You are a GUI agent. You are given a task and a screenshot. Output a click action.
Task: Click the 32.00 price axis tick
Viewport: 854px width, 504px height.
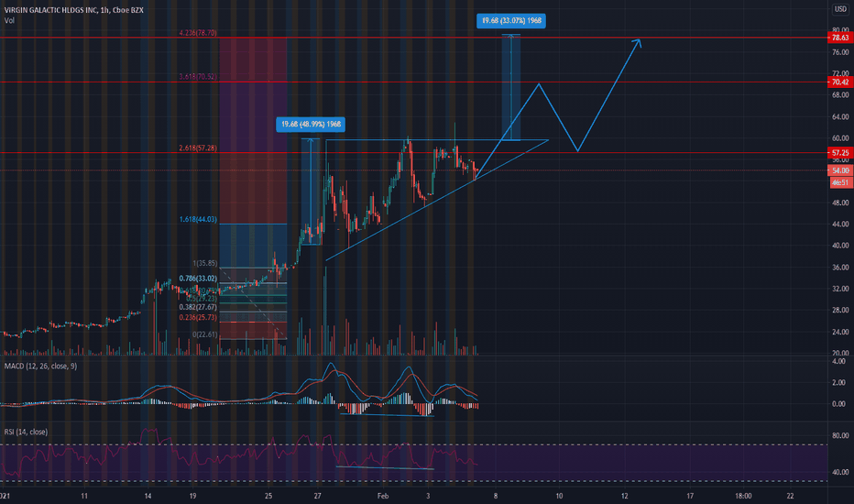(x=840, y=289)
